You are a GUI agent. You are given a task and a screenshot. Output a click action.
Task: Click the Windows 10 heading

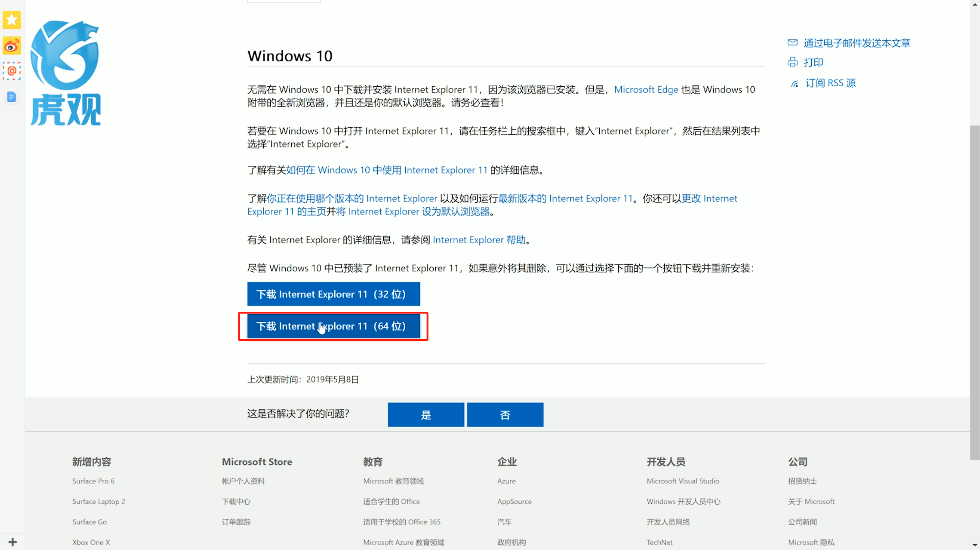pos(290,56)
